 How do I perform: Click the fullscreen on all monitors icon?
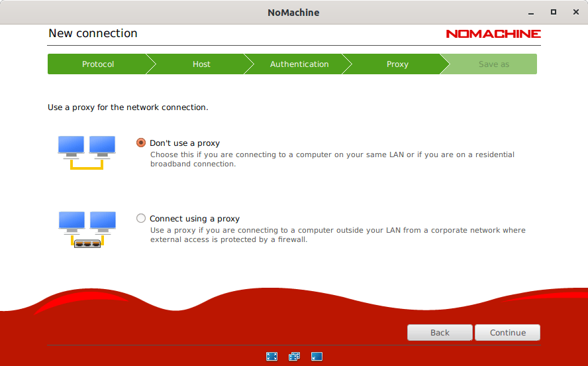tap(294, 356)
